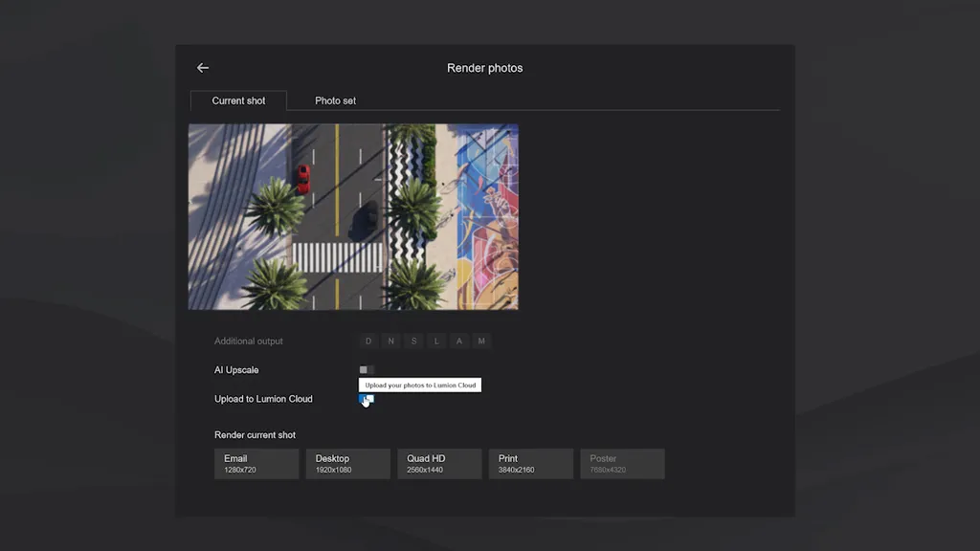Render at Print 3840x2160 resolution
The height and width of the screenshot is (551, 980).
click(530, 464)
